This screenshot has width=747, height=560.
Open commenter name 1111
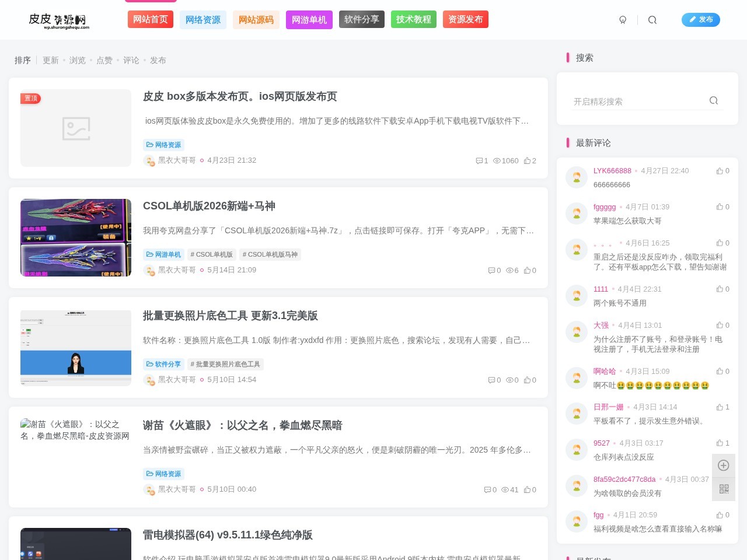tap(601, 289)
